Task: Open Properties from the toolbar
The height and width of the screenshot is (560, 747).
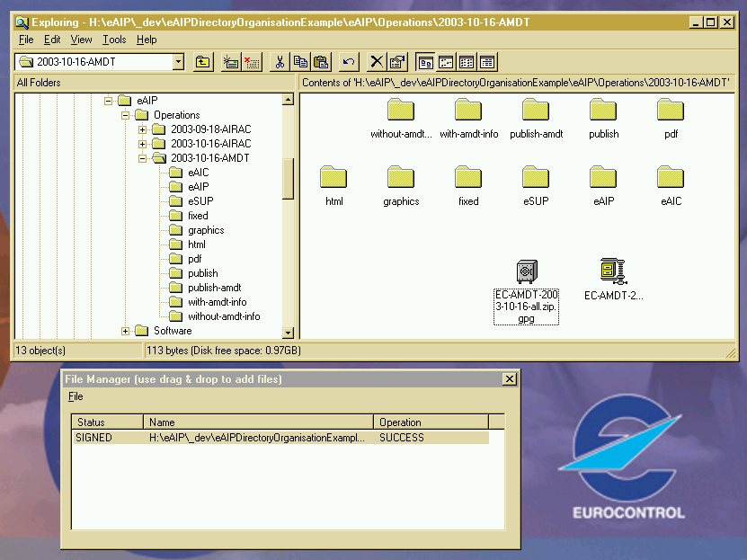Action: (x=396, y=62)
